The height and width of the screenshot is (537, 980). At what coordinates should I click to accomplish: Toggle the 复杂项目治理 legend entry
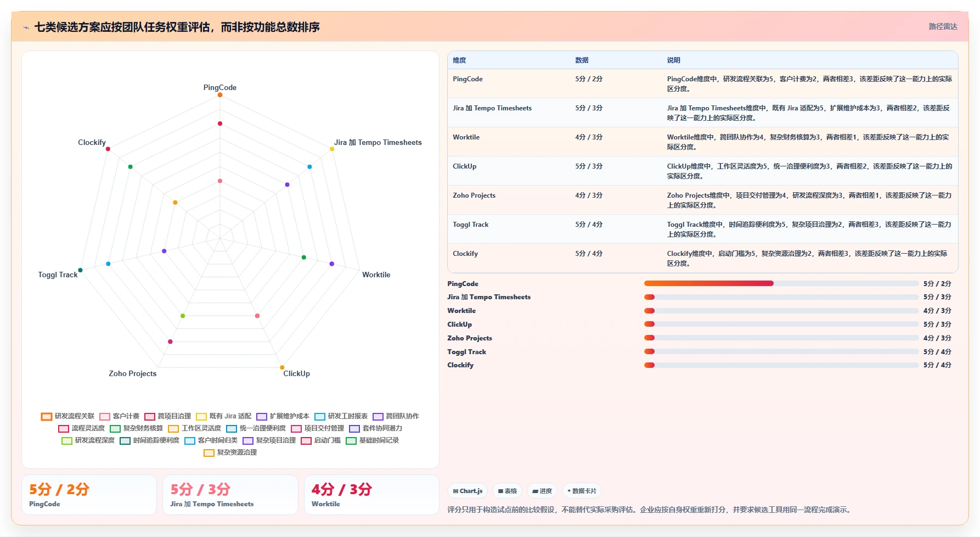click(x=269, y=440)
